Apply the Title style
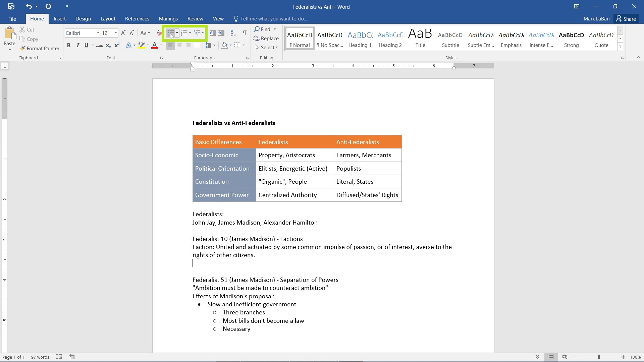 click(420, 38)
